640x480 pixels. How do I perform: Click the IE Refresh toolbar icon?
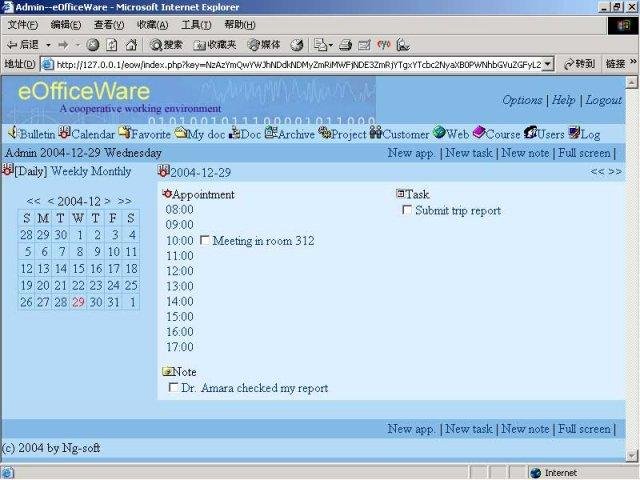pyautogui.click(x=112, y=45)
